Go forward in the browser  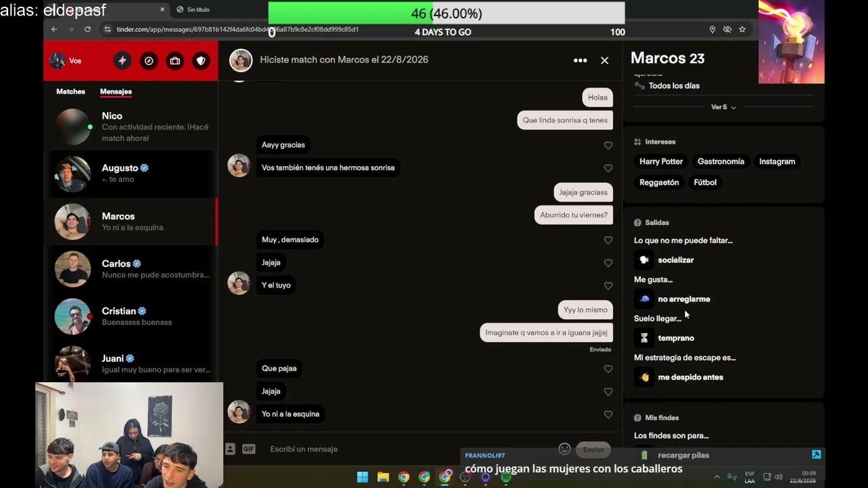click(x=71, y=29)
